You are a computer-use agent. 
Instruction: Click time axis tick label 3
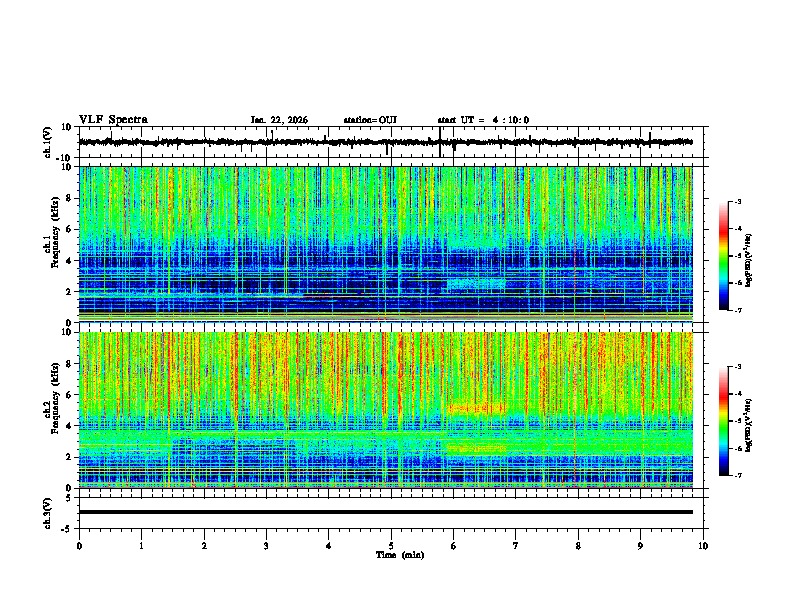click(x=266, y=546)
